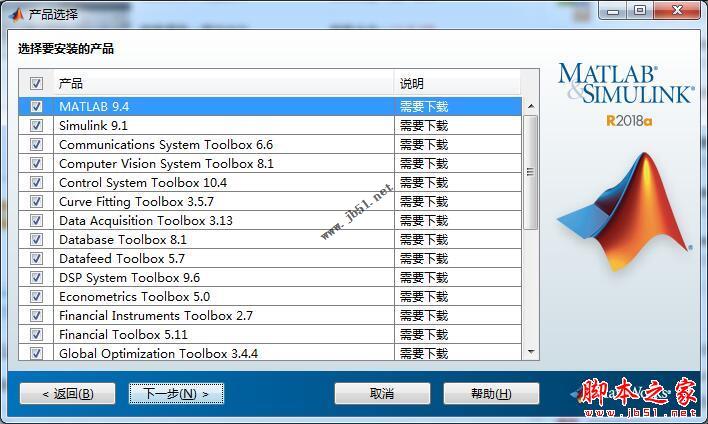Uncheck Global Optimization Toolbox 3.4.4 checkbox
Image resolution: width=708 pixels, height=424 pixels.
[36, 353]
